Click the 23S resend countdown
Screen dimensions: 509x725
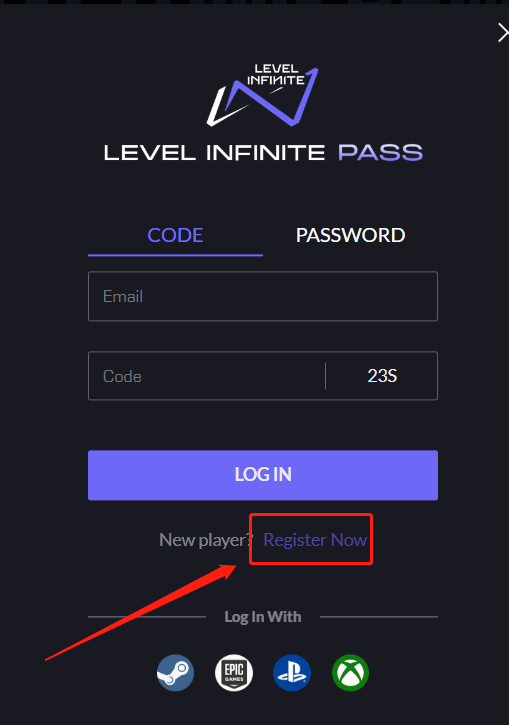click(382, 376)
